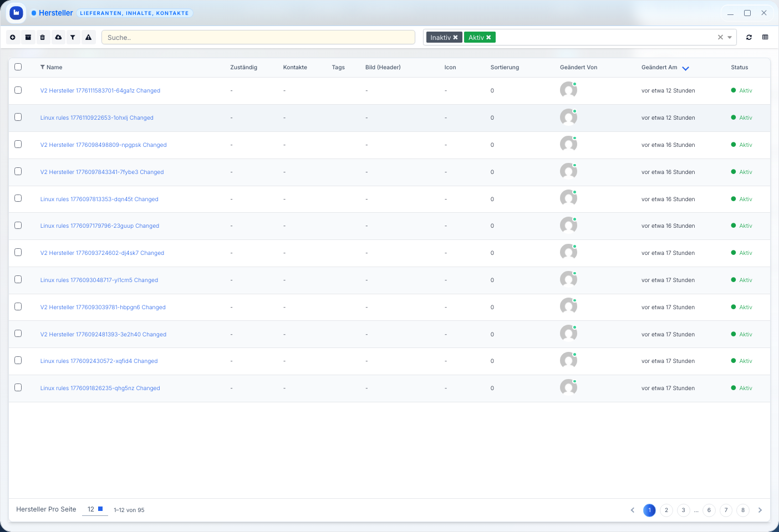
Task: Check row Linux rules 1776110922653-1ohxlj
Action: click(x=18, y=117)
